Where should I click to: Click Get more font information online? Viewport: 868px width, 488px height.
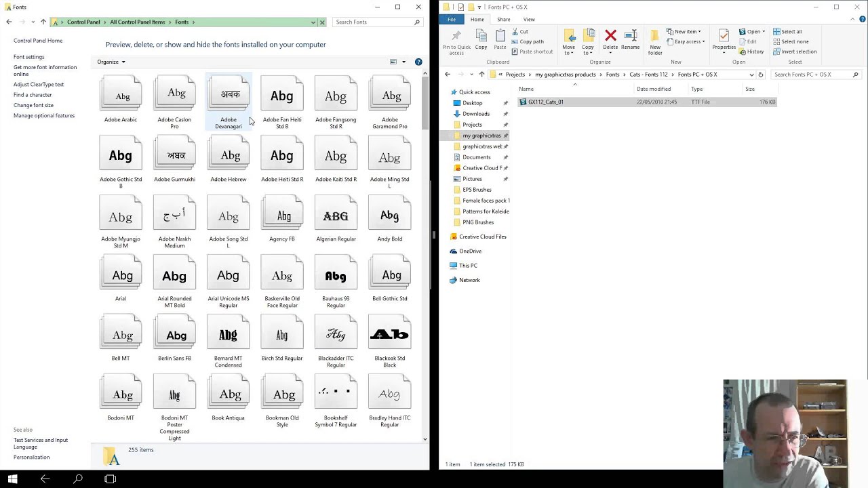45,70
